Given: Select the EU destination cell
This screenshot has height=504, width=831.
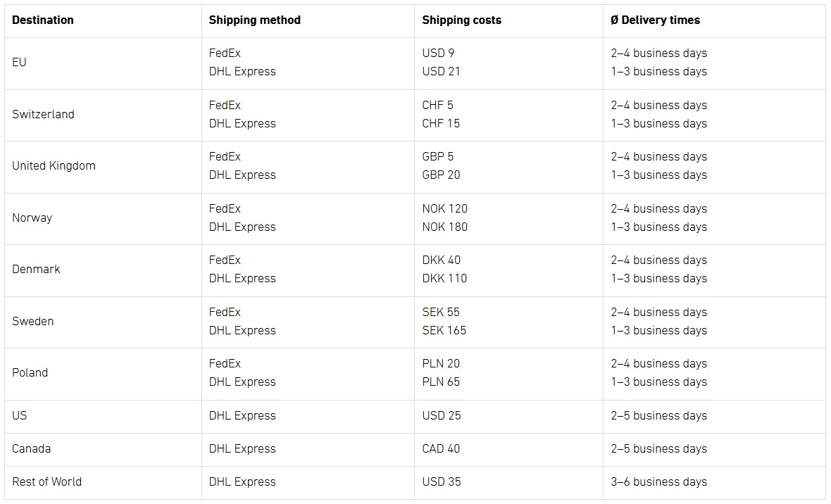Looking at the screenshot, I should click(20, 62).
